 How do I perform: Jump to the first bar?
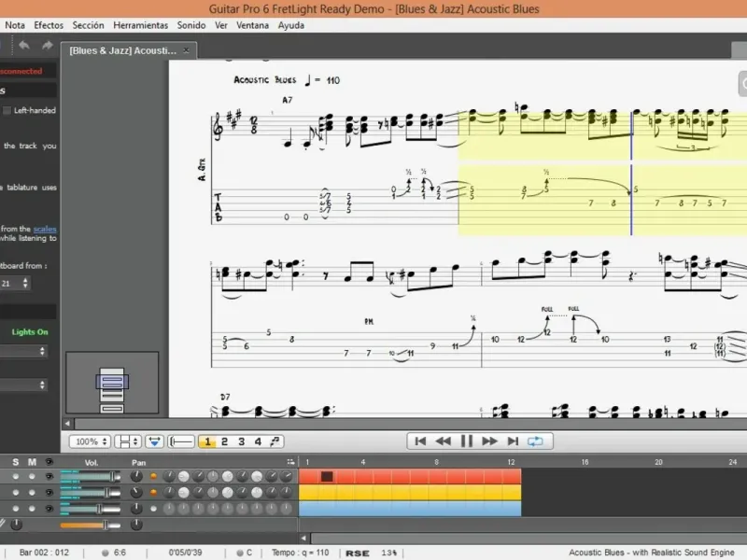(420, 441)
